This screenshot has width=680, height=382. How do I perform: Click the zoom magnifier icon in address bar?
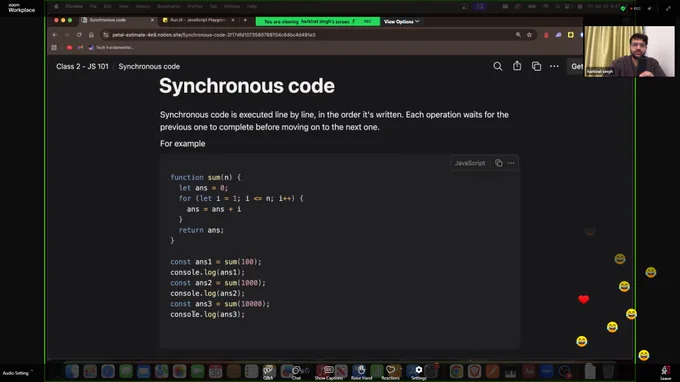tap(518, 35)
